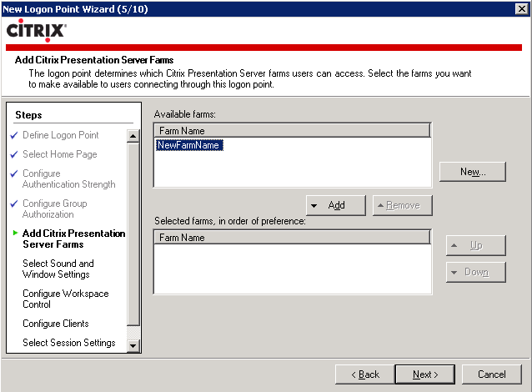Move farm Down in preference
Screen dimensions: 532x392
click(x=475, y=272)
